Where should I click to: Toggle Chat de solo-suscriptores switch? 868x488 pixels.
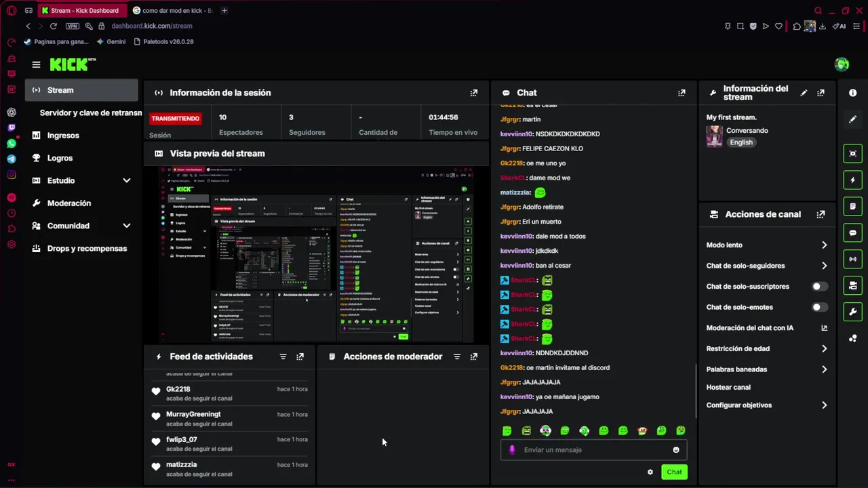(x=819, y=287)
